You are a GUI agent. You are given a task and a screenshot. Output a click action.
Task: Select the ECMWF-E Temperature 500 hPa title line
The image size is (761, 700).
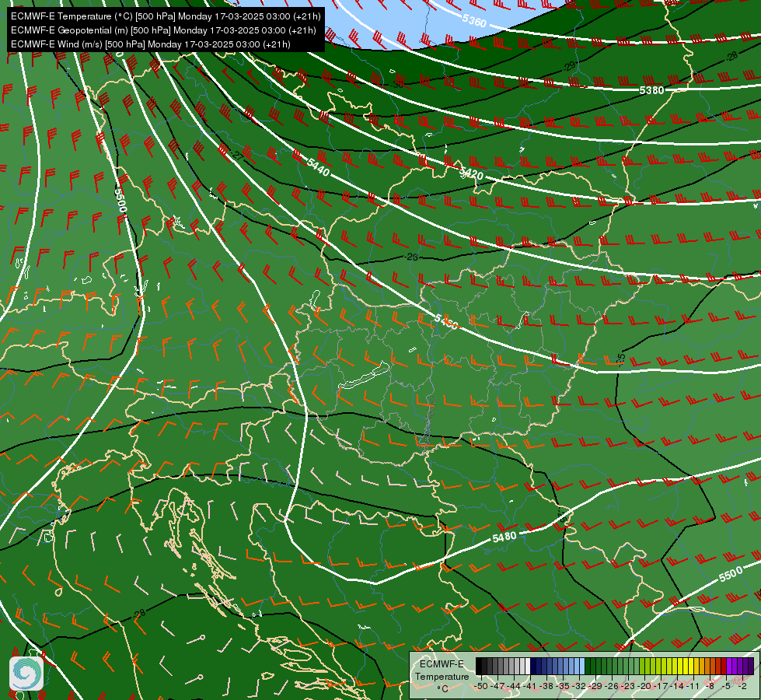tap(166, 16)
